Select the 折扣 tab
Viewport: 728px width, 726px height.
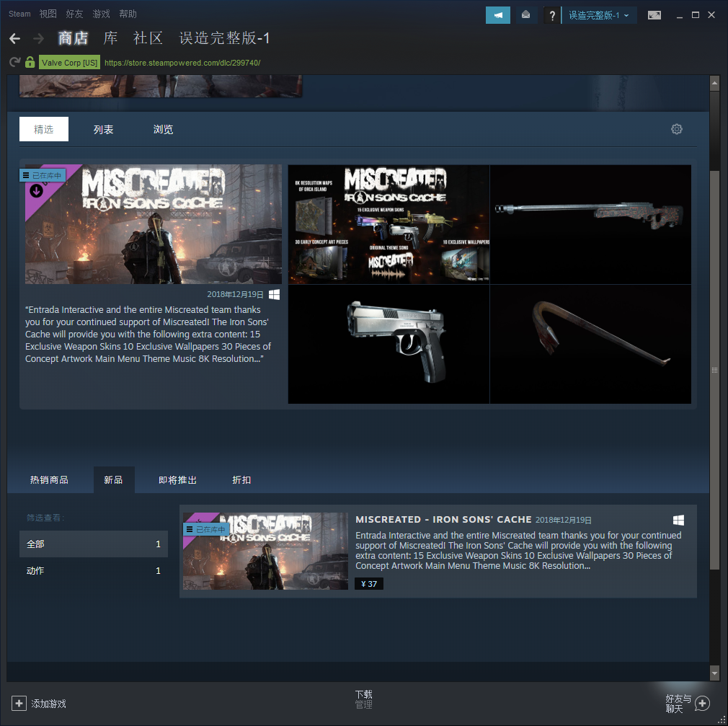241,480
